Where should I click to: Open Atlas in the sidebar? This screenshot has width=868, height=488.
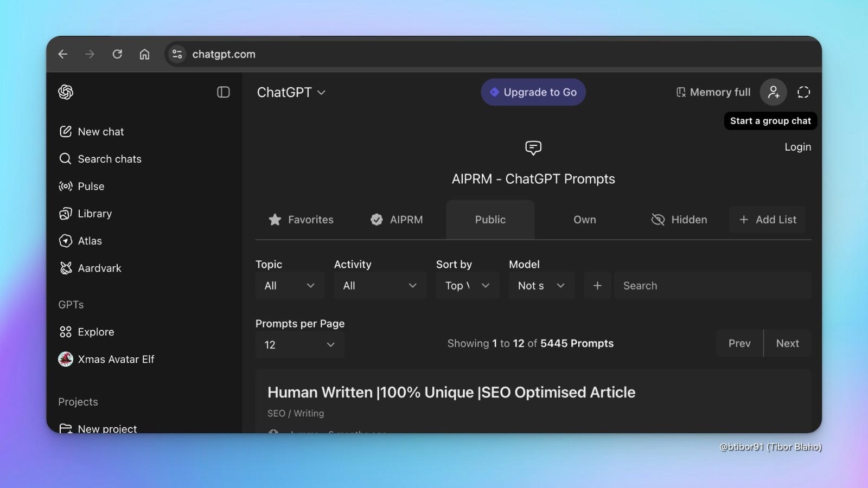point(90,241)
